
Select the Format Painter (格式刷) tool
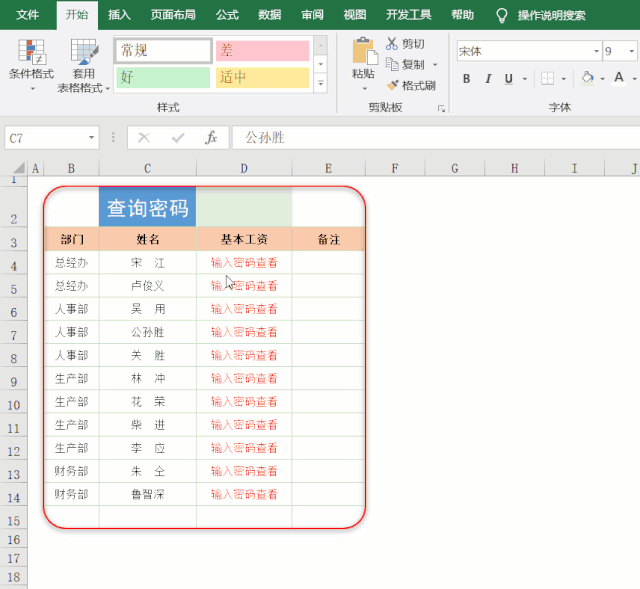pos(411,85)
